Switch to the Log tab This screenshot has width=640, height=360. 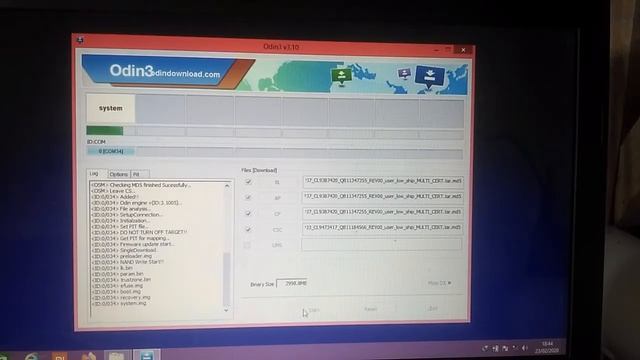(x=94, y=173)
